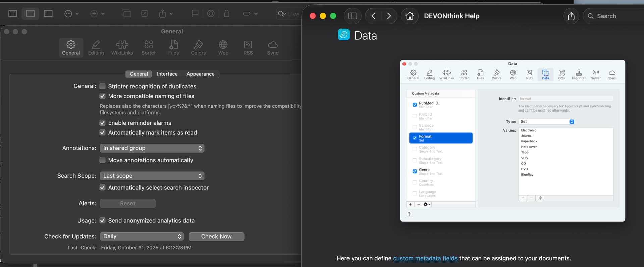Click the Help search field
The width and height of the screenshot is (644, 267).
click(617, 16)
